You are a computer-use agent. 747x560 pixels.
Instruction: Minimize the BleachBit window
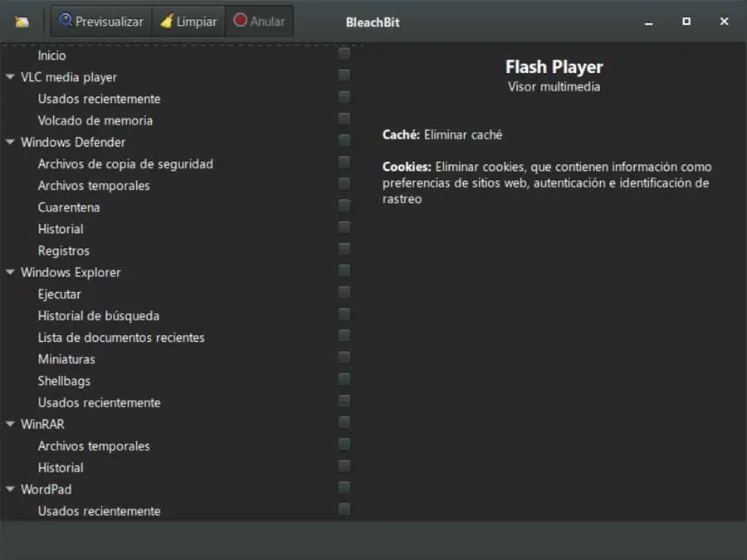[648, 22]
